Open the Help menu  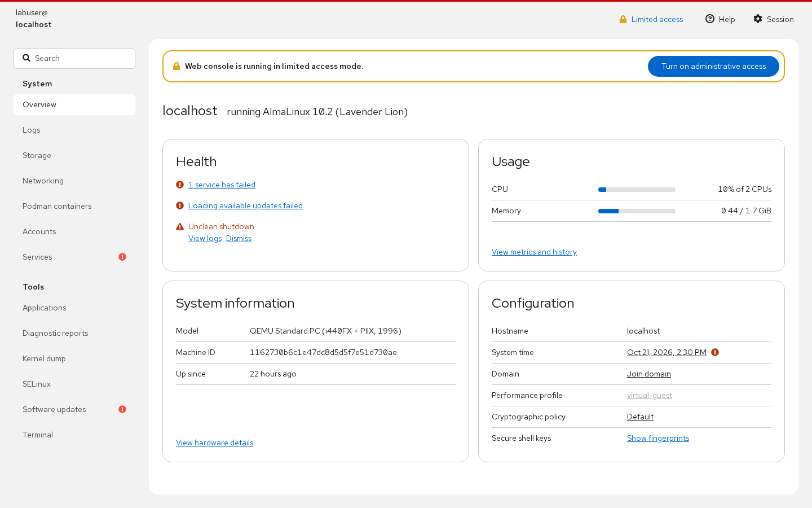pyautogui.click(x=720, y=19)
